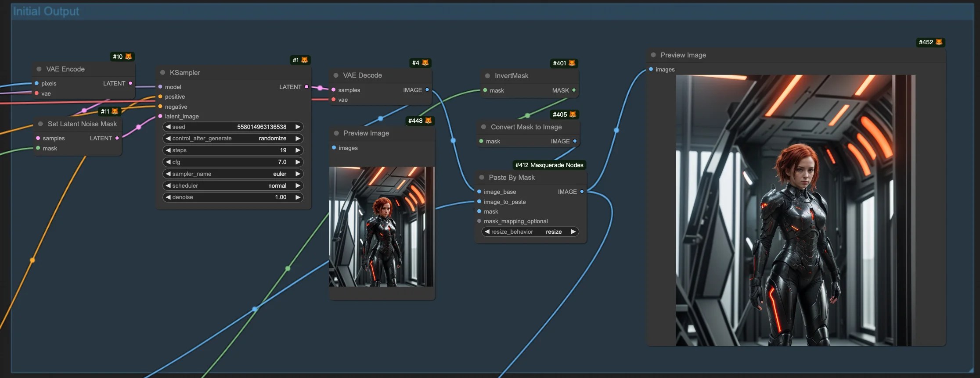The width and height of the screenshot is (980, 378).
Task: Increase steps with the right arrow
Action: pyautogui.click(x=298, y=150)
